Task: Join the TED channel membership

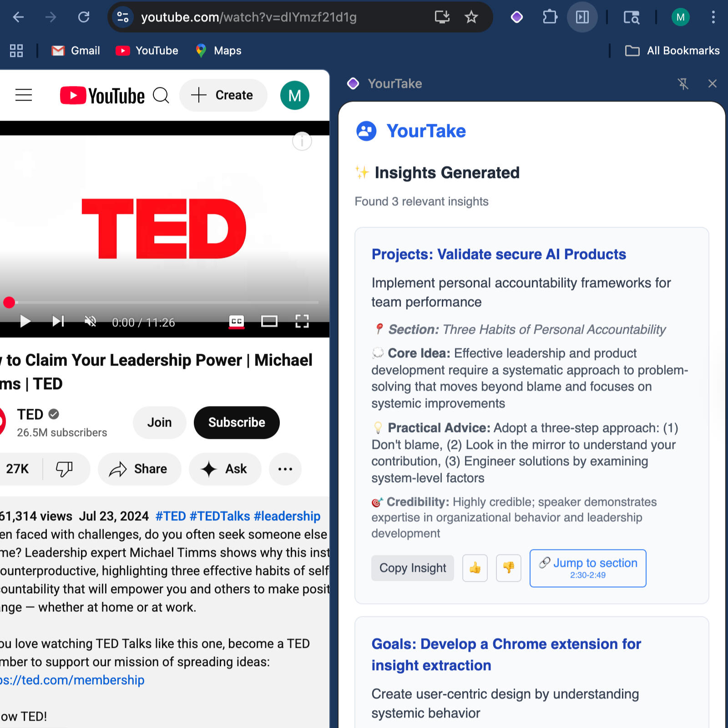Action: point(160,423)
